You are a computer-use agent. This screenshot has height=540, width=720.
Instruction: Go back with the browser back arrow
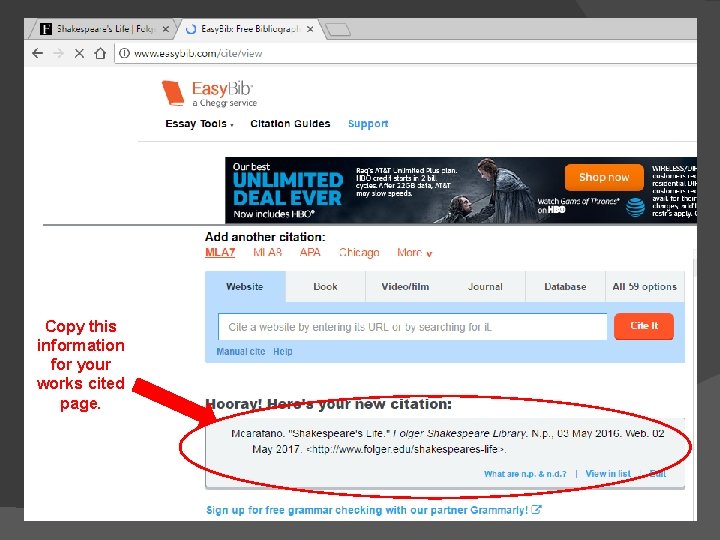38,53
